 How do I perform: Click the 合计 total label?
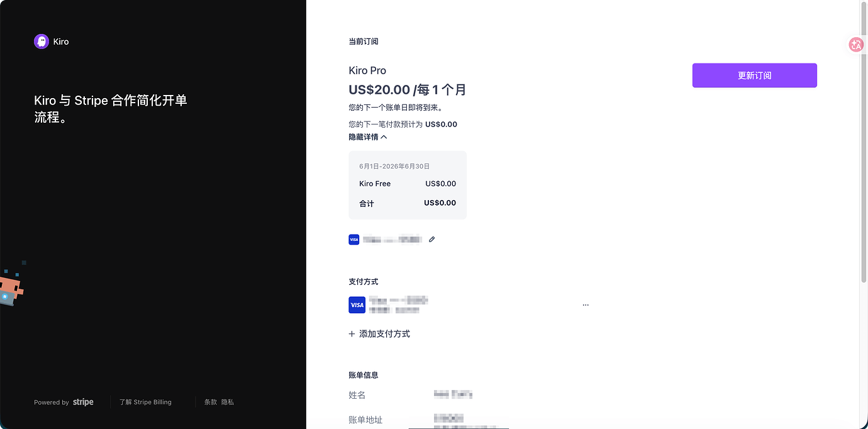(x=367, y=204)
